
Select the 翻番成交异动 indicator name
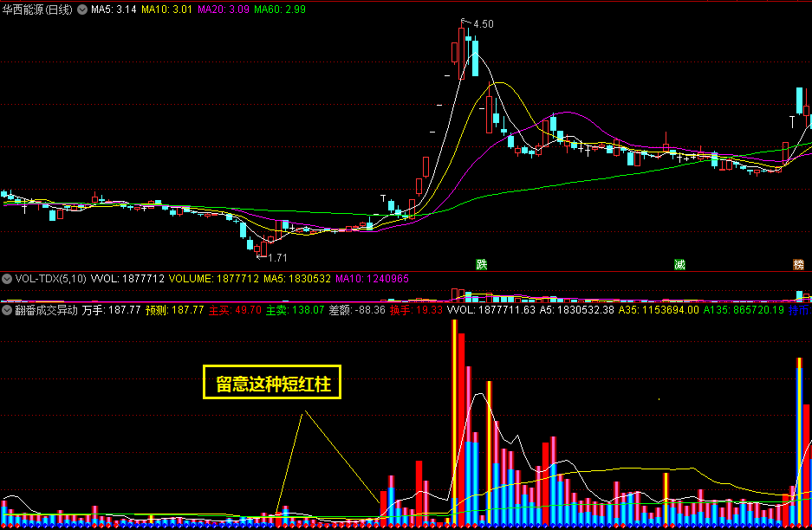point(46,310)
